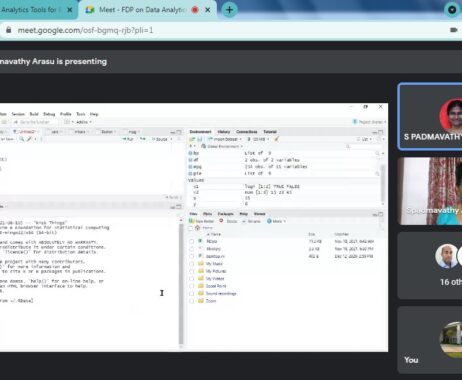Click the find magnifier icon in editor

pos(21,139)
